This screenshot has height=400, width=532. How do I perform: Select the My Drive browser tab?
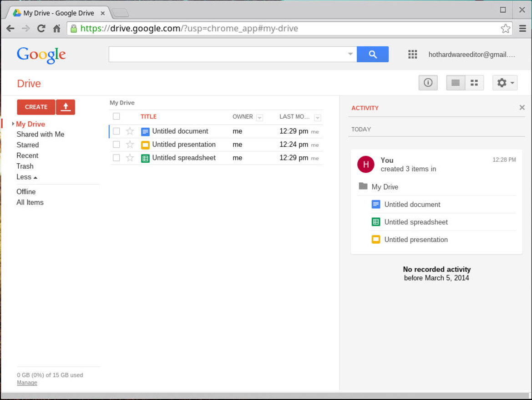tap(58, 13)
